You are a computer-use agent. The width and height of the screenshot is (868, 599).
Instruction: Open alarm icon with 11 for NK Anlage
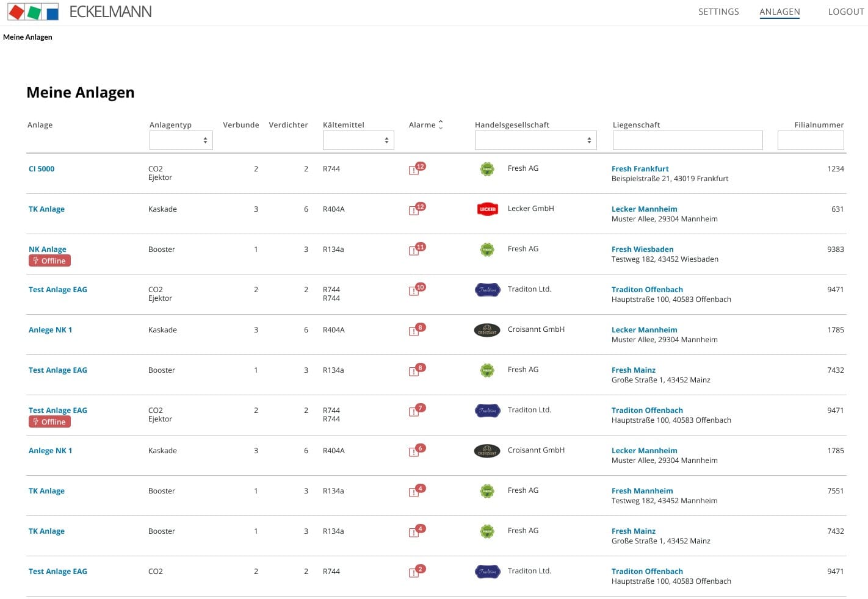point(417,249)
